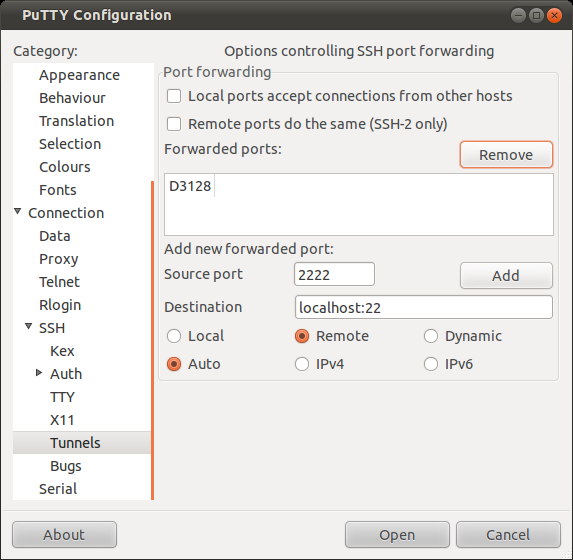Maximize the PuTTY Configuration window
573x560 pixels.
(x=536, y=15)
